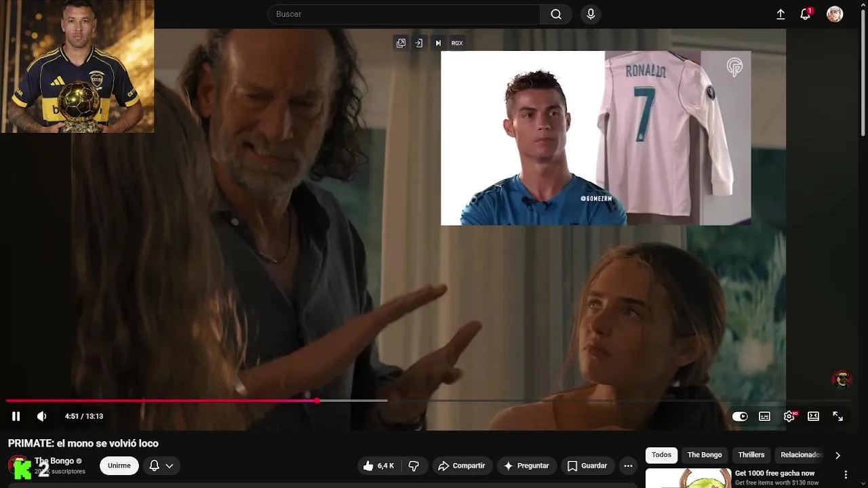Click the Unirme join button
Viewport: 868px width, 488px height.
(119, 466)
